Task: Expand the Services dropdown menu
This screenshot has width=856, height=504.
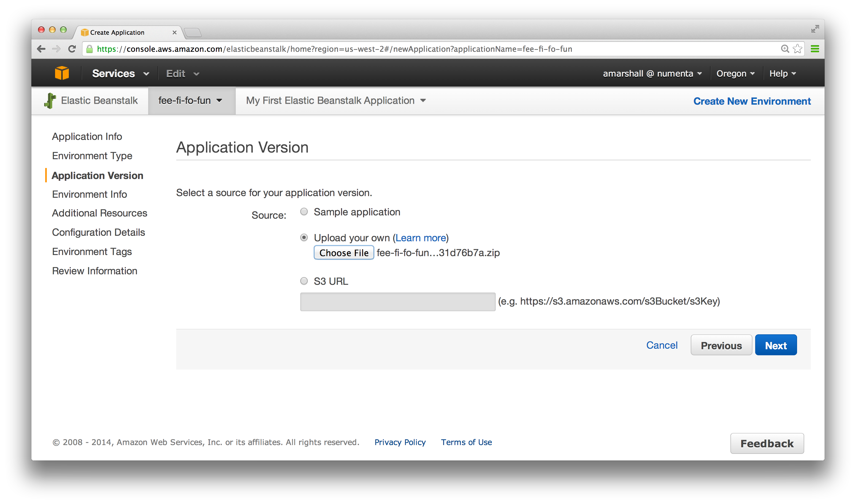Action: [x=120, y=74]
